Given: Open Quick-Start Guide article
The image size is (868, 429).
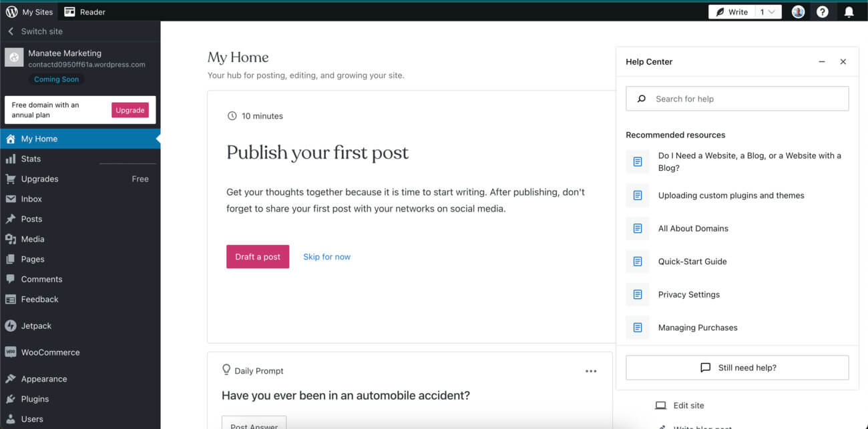Looking at the screenshot, I should tap(737, 262).
